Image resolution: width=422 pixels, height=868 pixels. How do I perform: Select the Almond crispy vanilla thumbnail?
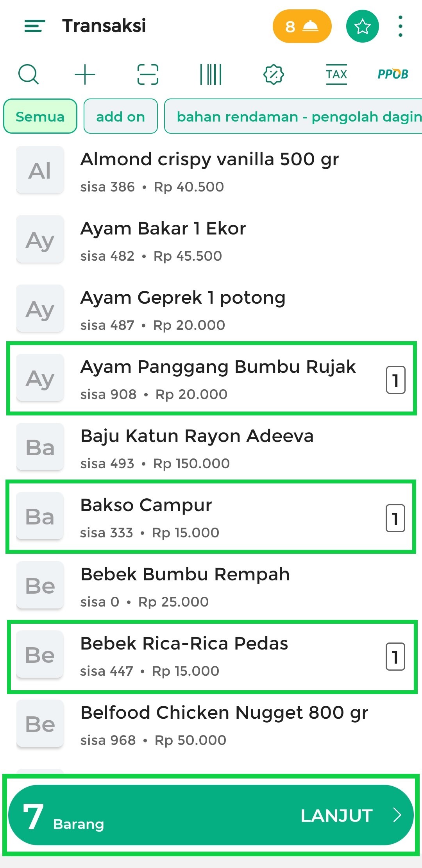pos(40,170)
